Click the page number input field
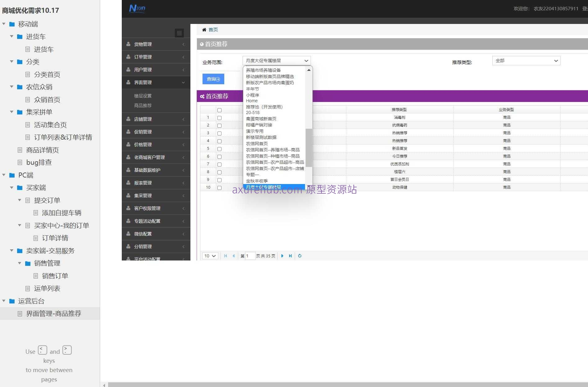The width and height of the screenshot is (588, 387). (x=250, y=256)
